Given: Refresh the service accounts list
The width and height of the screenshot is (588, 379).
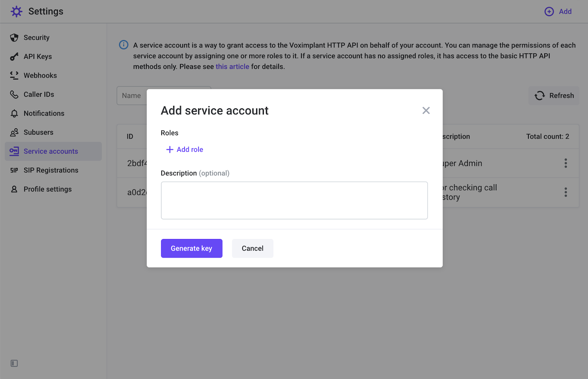Looking at the screenshot, I should (x=554, y=96).
